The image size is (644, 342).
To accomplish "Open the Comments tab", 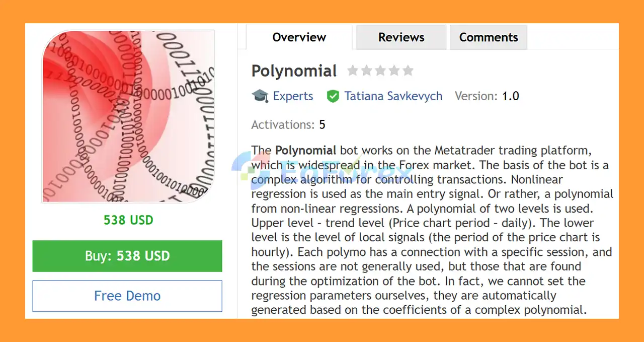I will [x=488, y=37].
